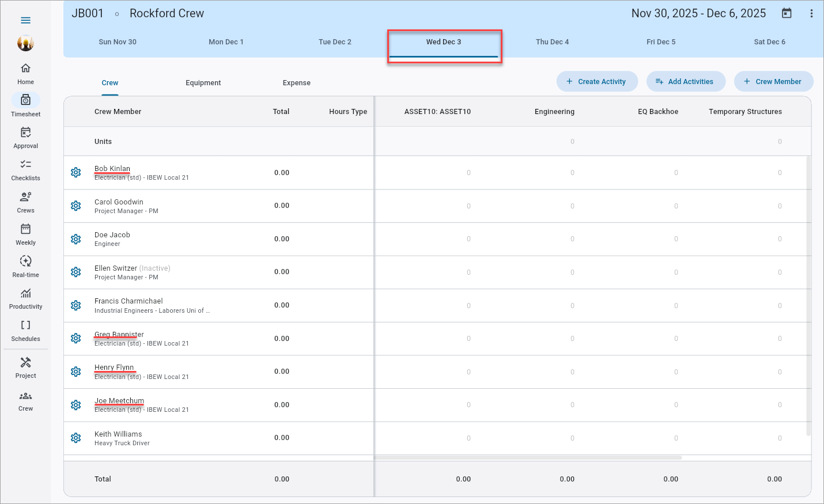Open the Schedules section
Viewport: 824px width, 504px height.
coord(25,329)
